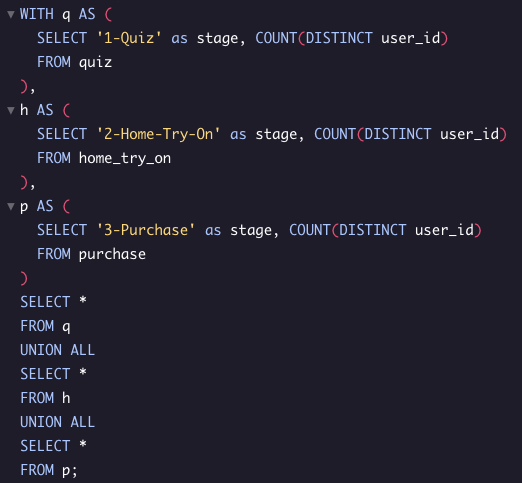The width and height of the screenshot is (522, 483).
Task: Place cursor on home_try_on table name
Action: [x=125, y=158]
